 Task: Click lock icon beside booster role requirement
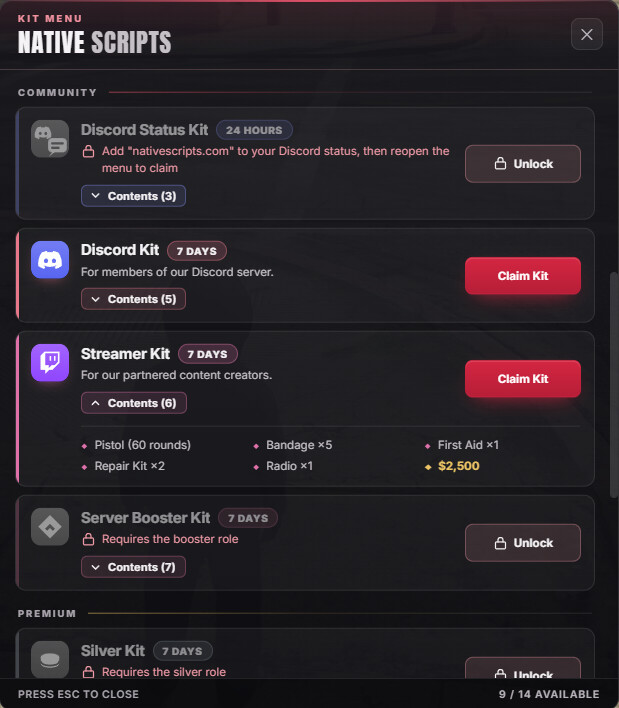pos(88,539)
